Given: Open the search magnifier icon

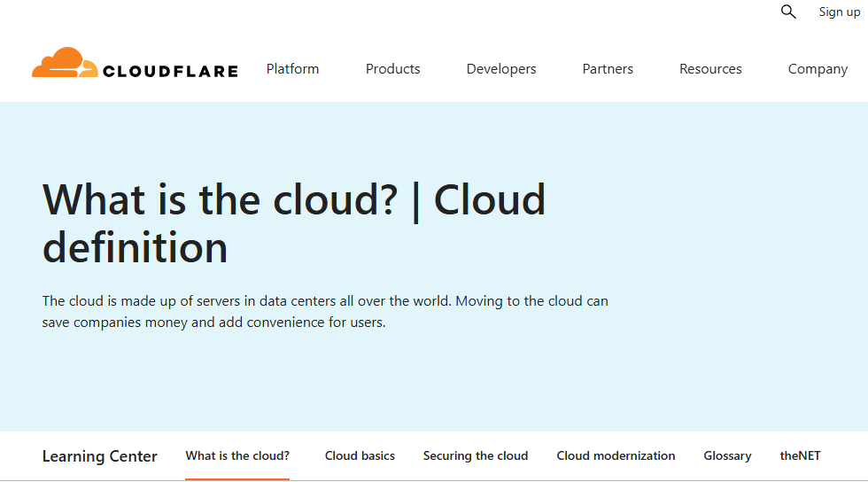Looking at the screenshot, I should pos(788,12).
